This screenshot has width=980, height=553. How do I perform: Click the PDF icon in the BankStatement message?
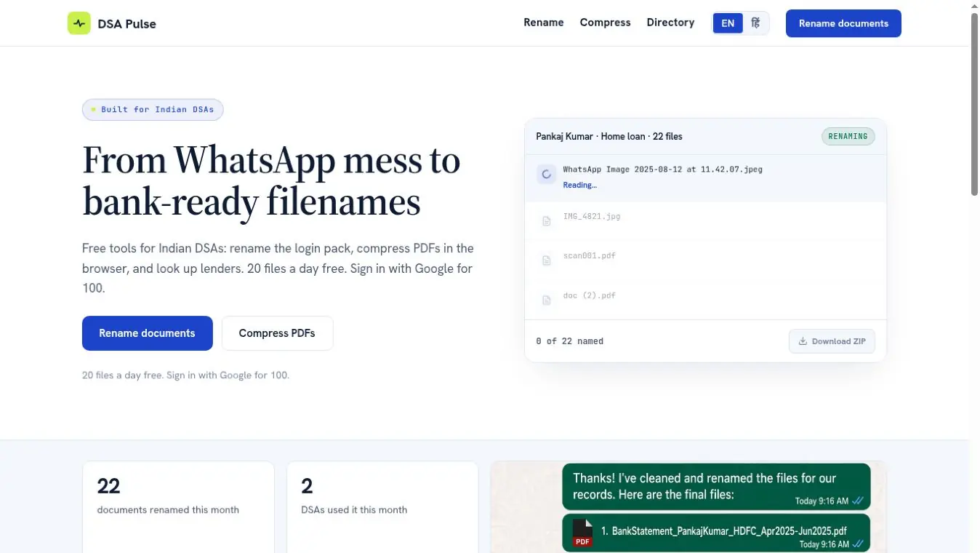click(582, 533)
